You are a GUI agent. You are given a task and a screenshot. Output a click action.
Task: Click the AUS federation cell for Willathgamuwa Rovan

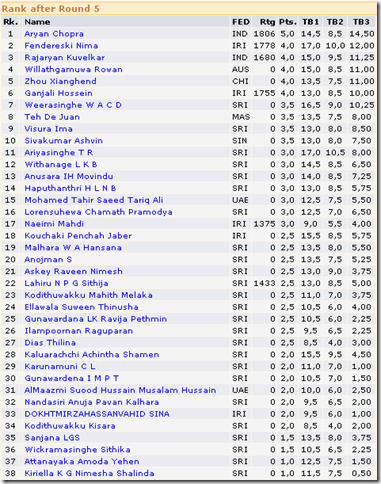[240, 69]
